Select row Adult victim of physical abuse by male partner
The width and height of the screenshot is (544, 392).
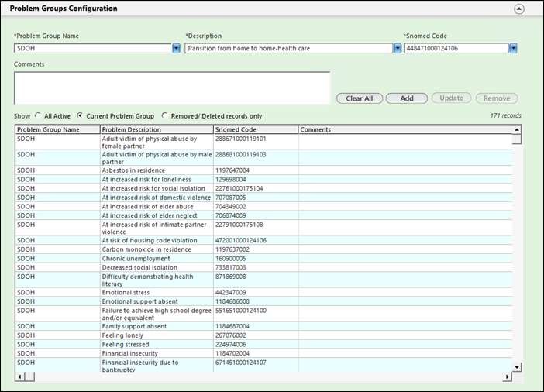click(x=263, y=158)
